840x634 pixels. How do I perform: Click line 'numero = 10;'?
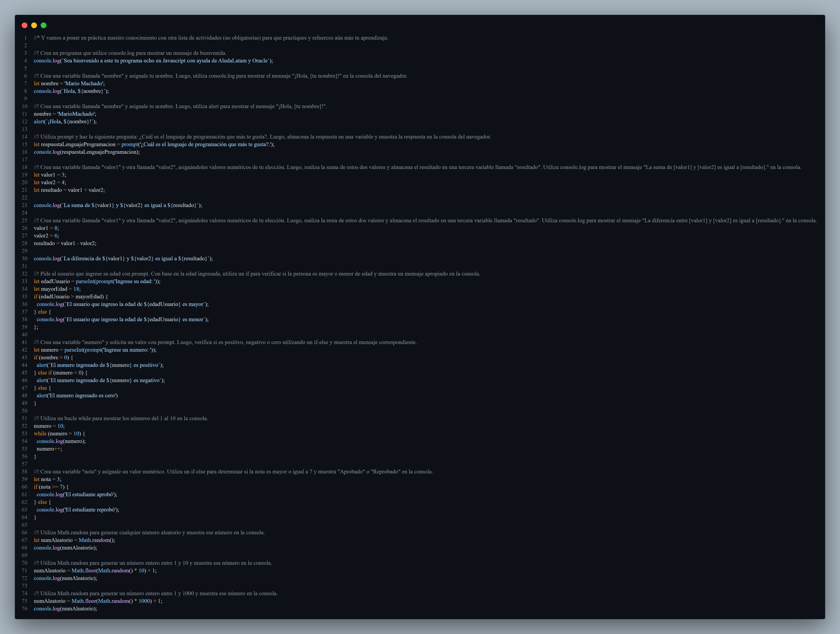pyautogui.click(x=49, y=426)
